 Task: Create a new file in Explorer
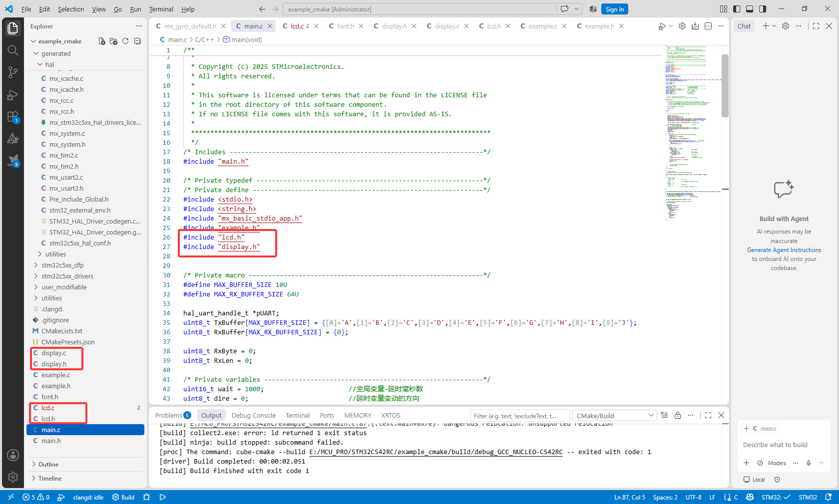(x=102, y=41)
